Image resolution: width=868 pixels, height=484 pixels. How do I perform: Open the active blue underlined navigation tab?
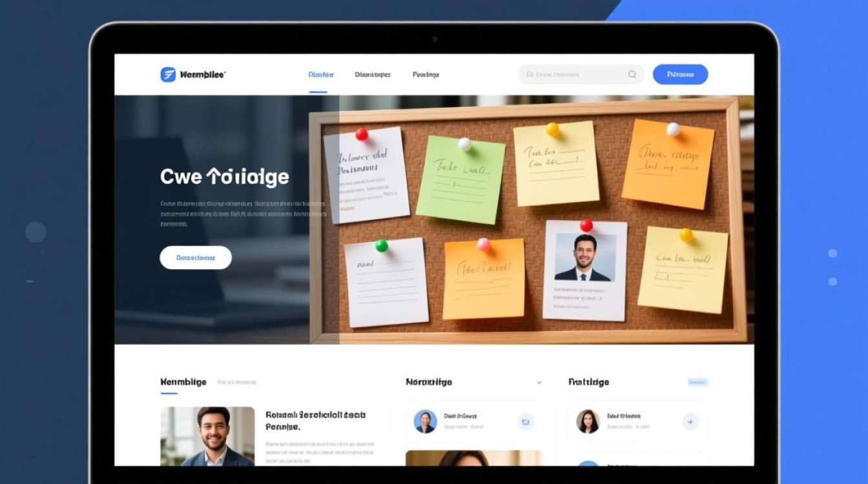[x=320, y=75]
